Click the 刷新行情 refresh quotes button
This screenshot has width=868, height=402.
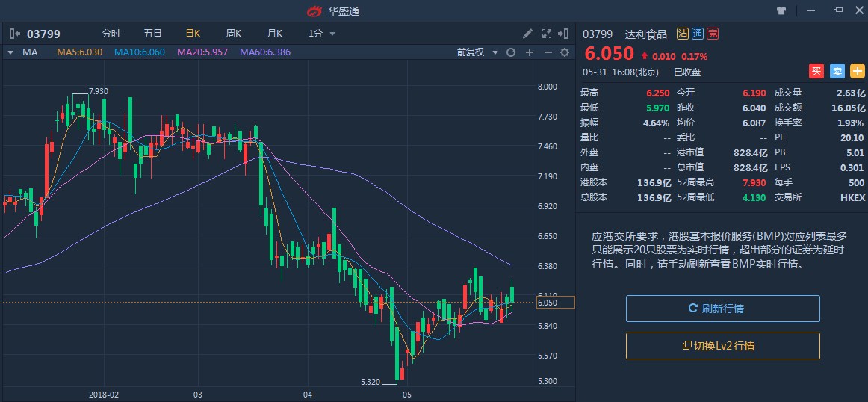pyautogui.click(x=722, y=309)
